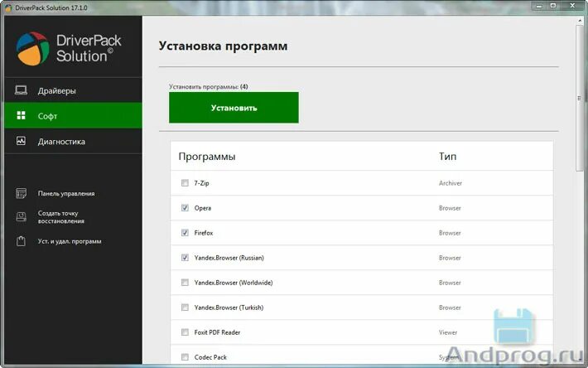Viewport: 588px width, 368px height.
Task: Click Yandex.Browser (Turkish) label
Action: coord(229,307)
